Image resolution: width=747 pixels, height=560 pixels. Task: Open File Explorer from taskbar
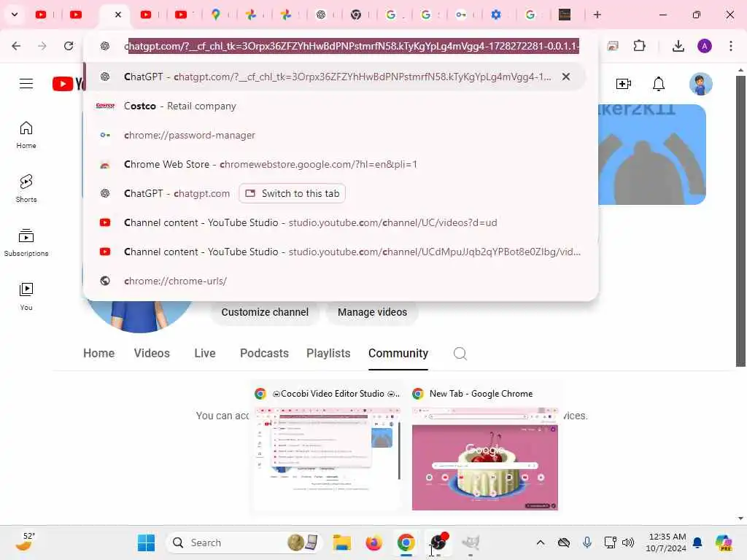pyautogui.click(x=341, y=542)
